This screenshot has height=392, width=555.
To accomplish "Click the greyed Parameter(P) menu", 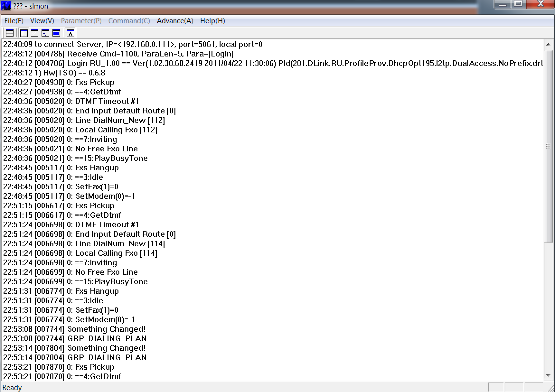I will click(x=81, y=21).
